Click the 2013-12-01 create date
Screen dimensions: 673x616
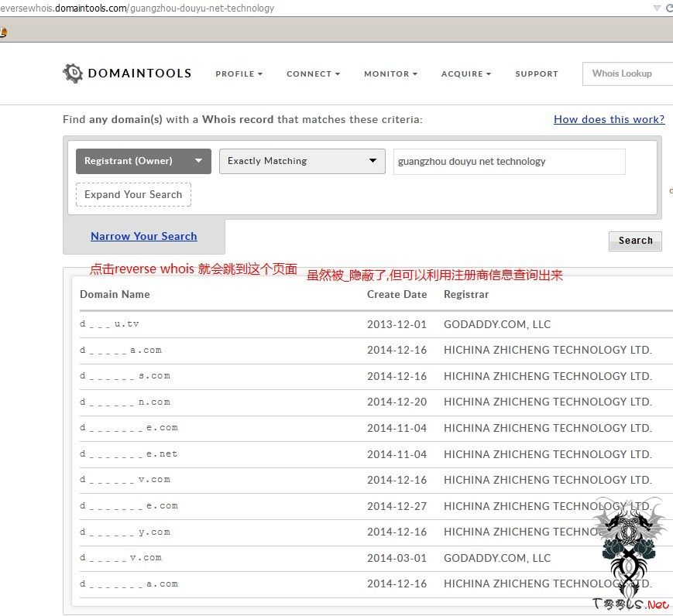[x=397, y=324]
